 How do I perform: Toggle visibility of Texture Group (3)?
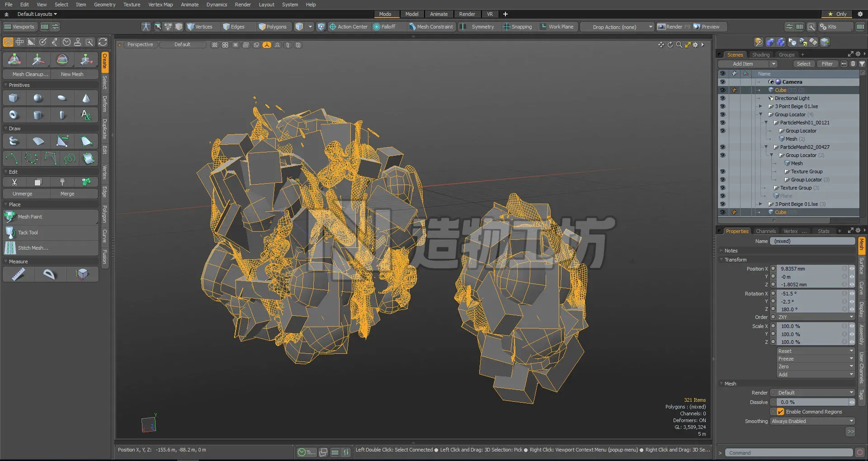(x=722, y=188)
